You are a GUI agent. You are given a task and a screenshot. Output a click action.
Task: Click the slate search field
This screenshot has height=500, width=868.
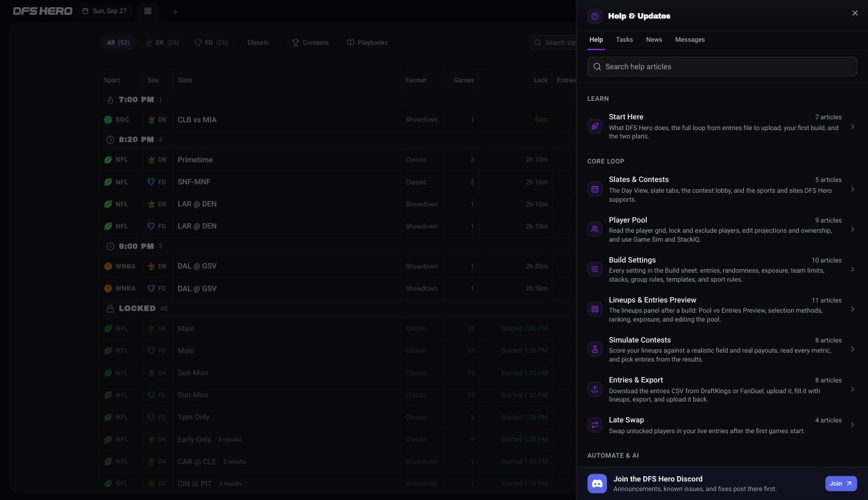tap(553, 42)
